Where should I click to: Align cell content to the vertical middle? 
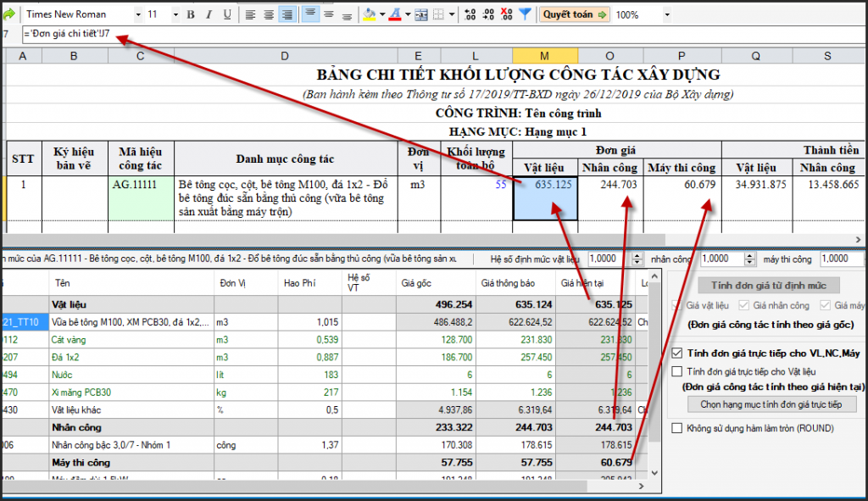[329, 14]
